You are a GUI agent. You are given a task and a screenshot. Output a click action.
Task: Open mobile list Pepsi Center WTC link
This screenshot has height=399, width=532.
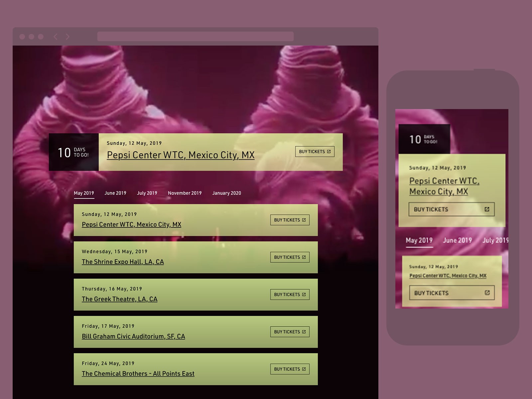click(448, 276)
